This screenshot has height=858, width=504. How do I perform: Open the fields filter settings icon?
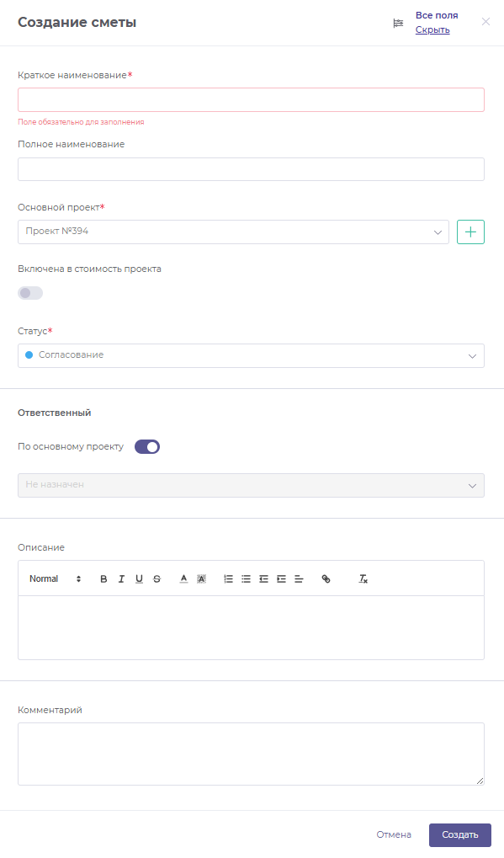point(399,23)
